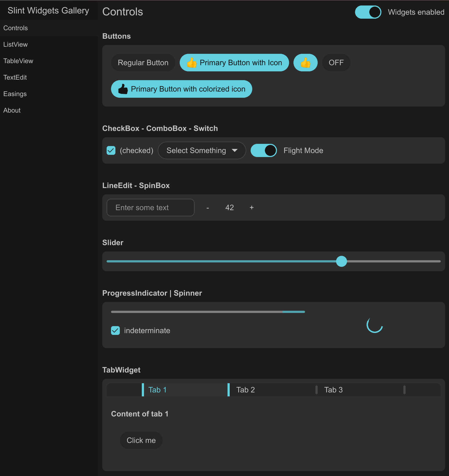Click the yellow thumbs-up on Primary Button with Icon
The width and height of the screenshot is (449, 476).
(192, 63)
